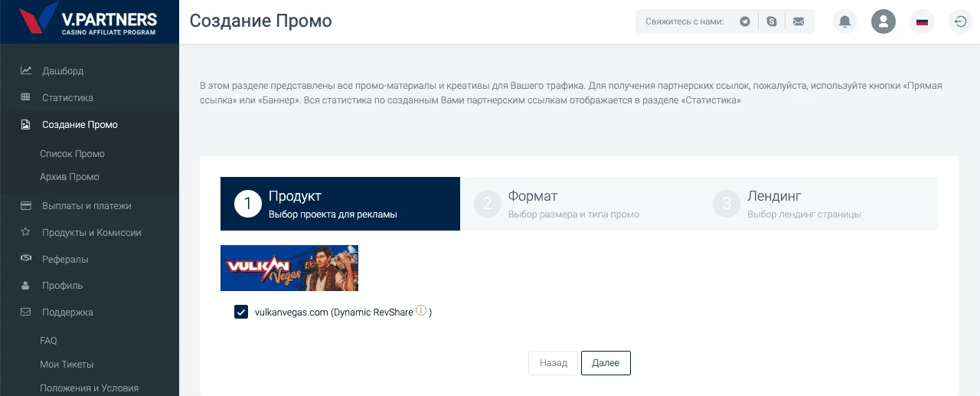Screen dimensions: 980x396
Task: Open the user profile avatar icon
Action: [x=884, y=21]
